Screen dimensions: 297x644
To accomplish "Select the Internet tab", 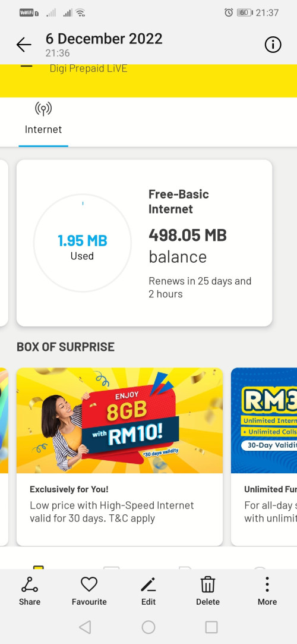I will 43,122.
